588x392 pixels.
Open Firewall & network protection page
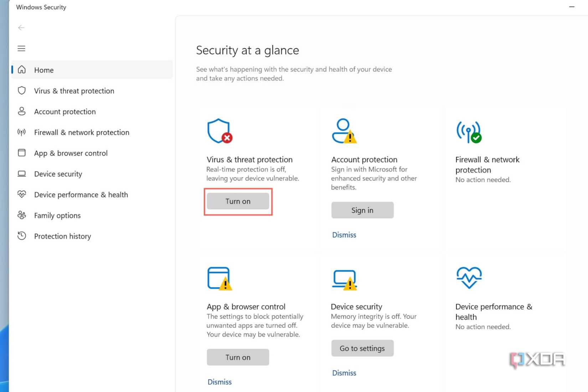click(x=82, y=132)
